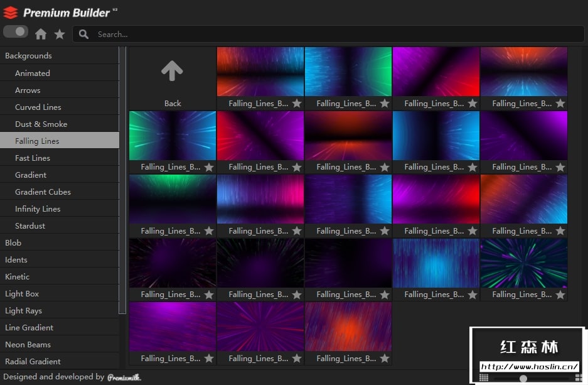
Task: Star the orange-centered thumbnail in last row
Action: pyautogui.click(x=385, y=359)
